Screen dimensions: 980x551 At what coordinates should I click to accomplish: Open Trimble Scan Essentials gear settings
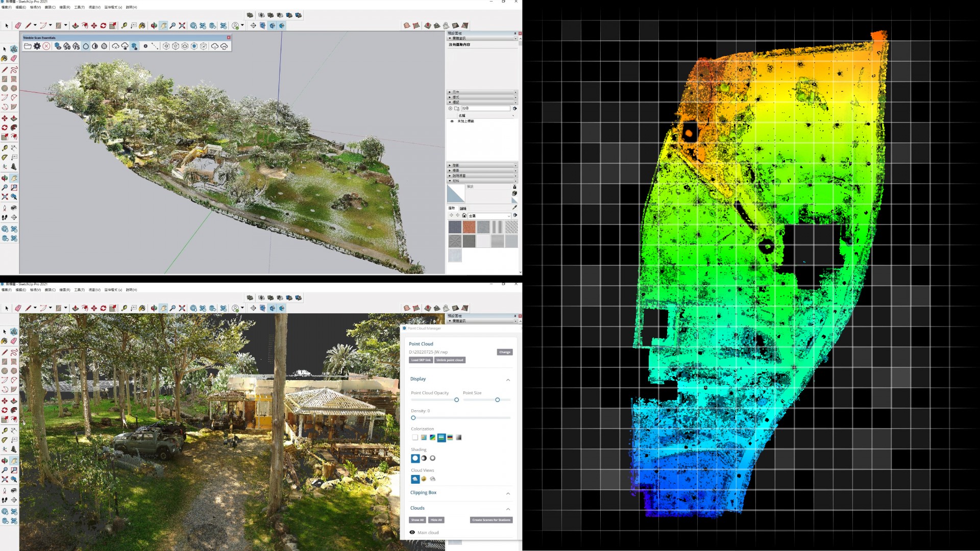37,46
